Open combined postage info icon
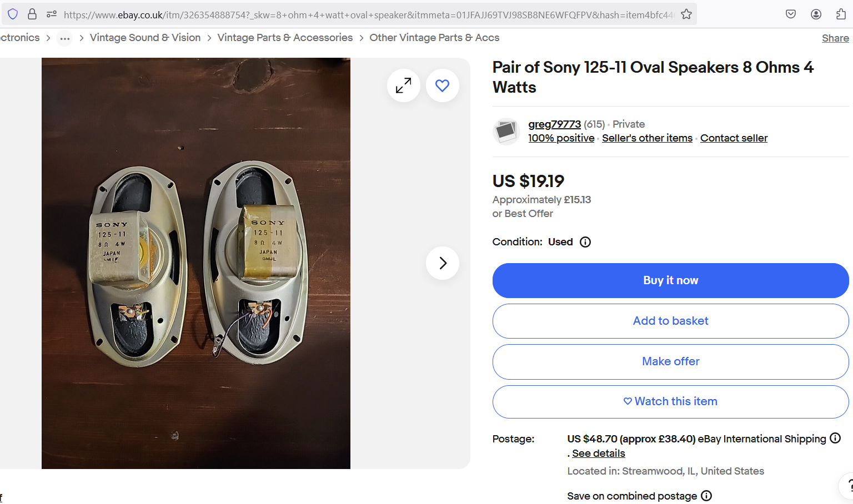This screenshot has height=504, width=853. point(706,496)
